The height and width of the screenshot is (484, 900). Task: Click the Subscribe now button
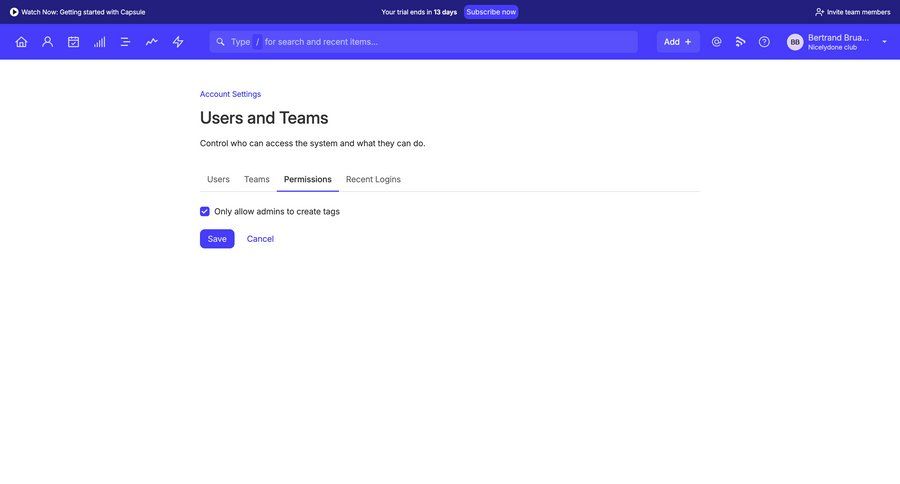[491, 12]
